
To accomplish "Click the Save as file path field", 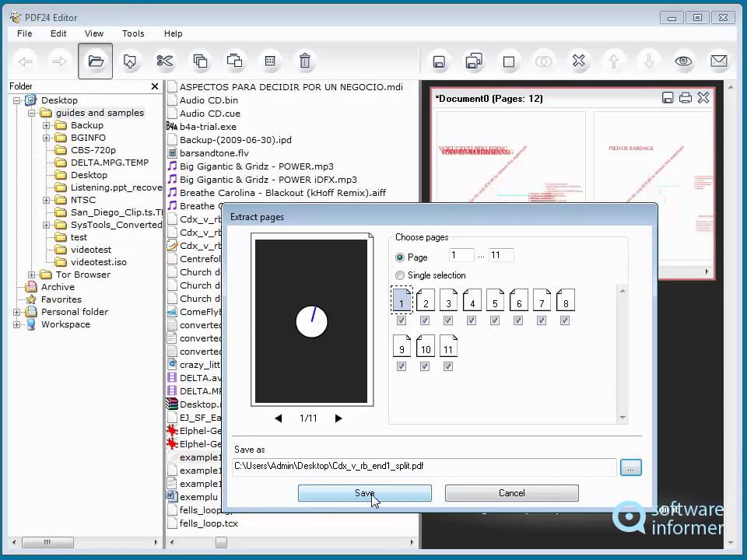I will tap(424, 467).
